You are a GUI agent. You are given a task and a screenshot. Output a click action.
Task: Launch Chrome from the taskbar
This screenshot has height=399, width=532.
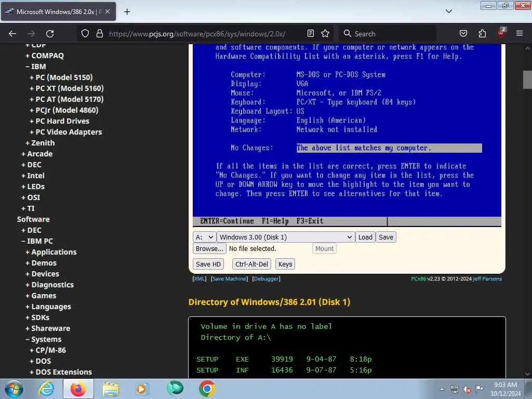click(207, 389)
